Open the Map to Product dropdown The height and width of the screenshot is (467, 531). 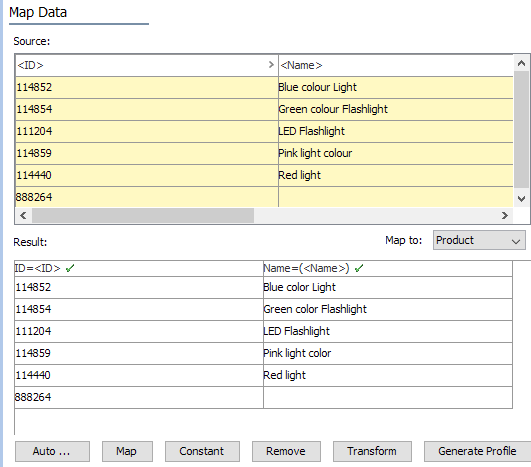tap(479, 240)
